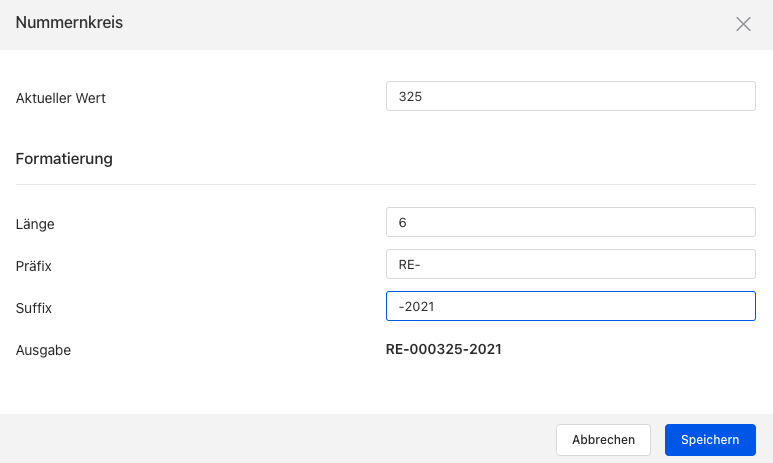Click the Aktueller Wert label

[x=61, y=98]
